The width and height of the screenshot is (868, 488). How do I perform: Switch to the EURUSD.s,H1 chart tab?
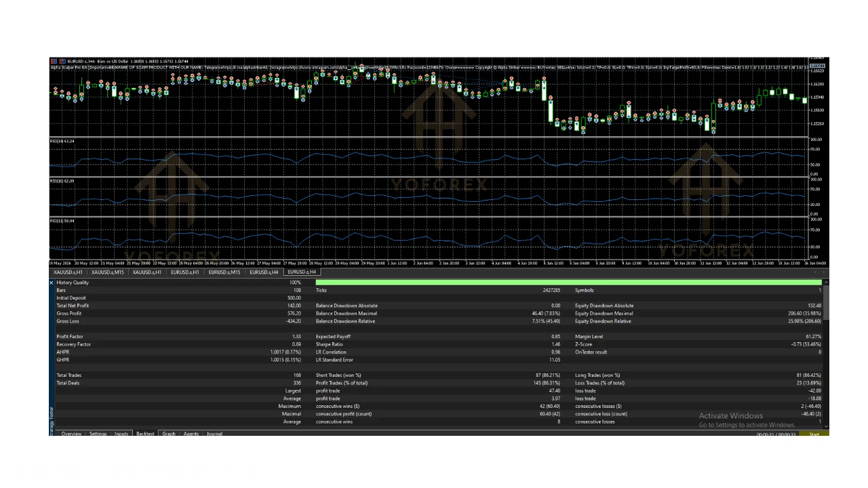click(x=185, y=272)
